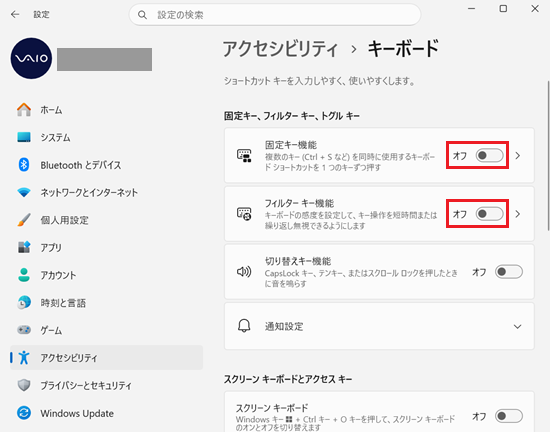Click the System monitor icon
The image size is (550, 432).
click(x=24, y=137)
